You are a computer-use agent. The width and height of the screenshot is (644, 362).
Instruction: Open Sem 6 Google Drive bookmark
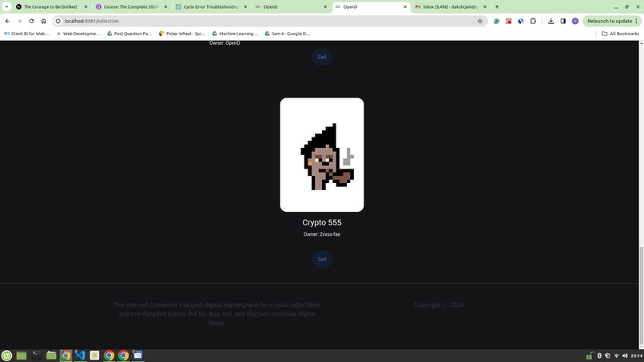pyautogui.click(x=287, y=34)
